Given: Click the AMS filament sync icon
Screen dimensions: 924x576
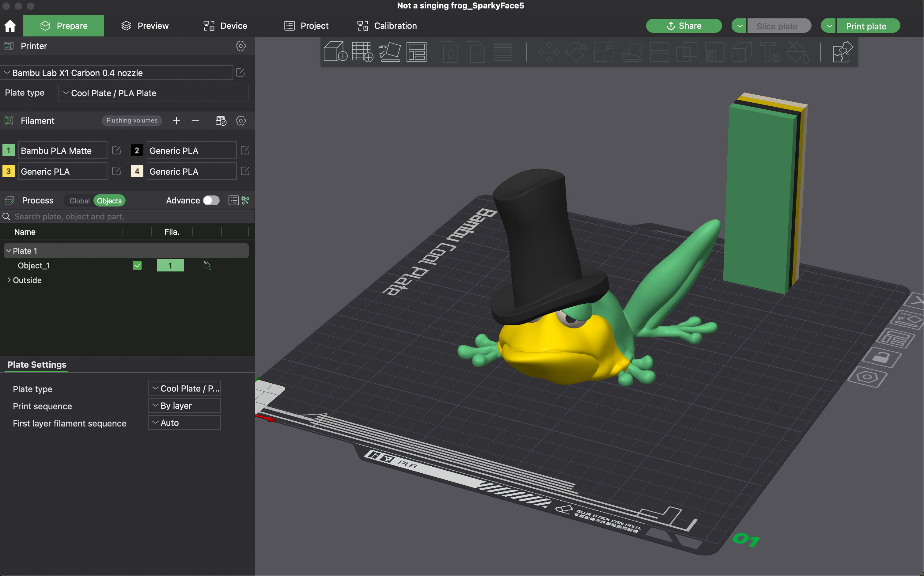Looking at the screenshot, I should 221,121.
